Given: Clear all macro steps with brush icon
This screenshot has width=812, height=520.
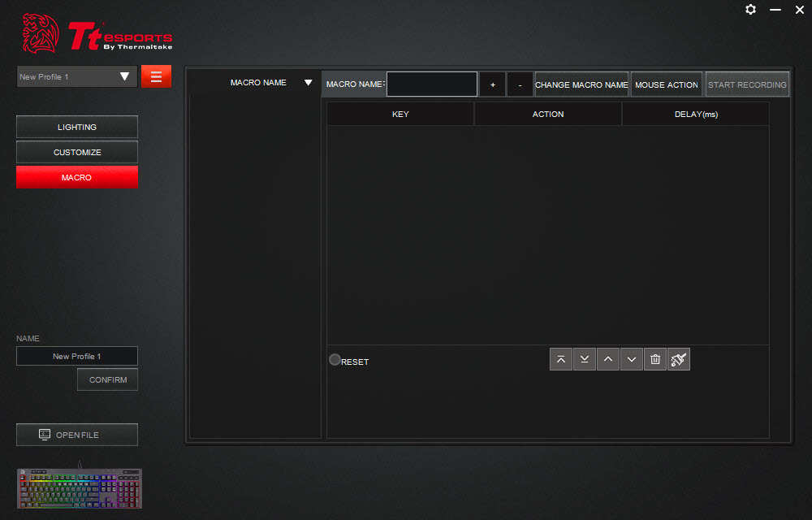Looking at the screenshot, I should (678, 359).
